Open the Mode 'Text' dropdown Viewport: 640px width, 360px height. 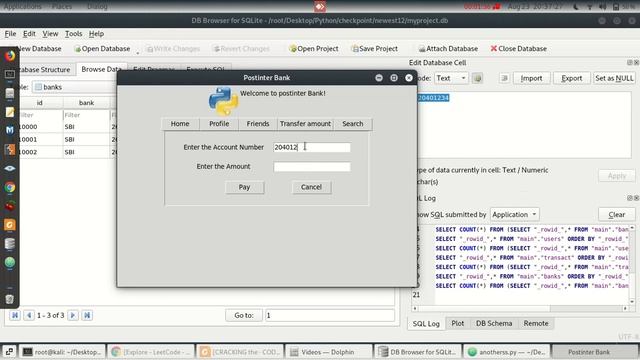451,78
